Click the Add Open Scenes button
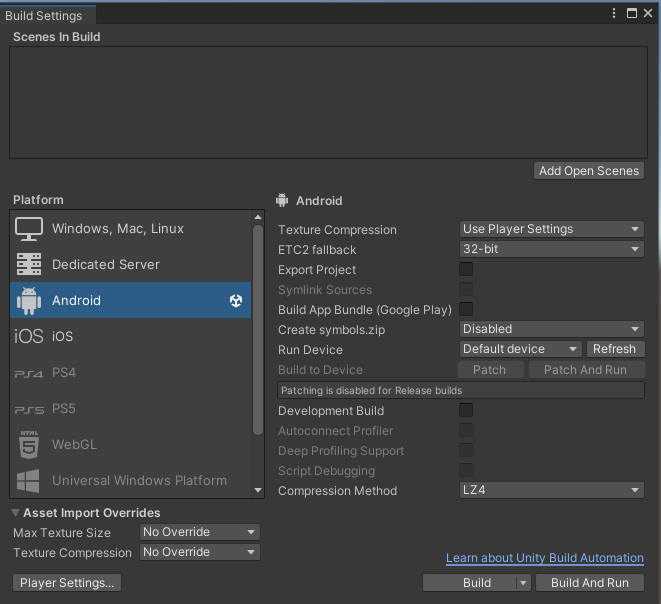The width and height of the screenshot is (661, 604). (589, 171)
